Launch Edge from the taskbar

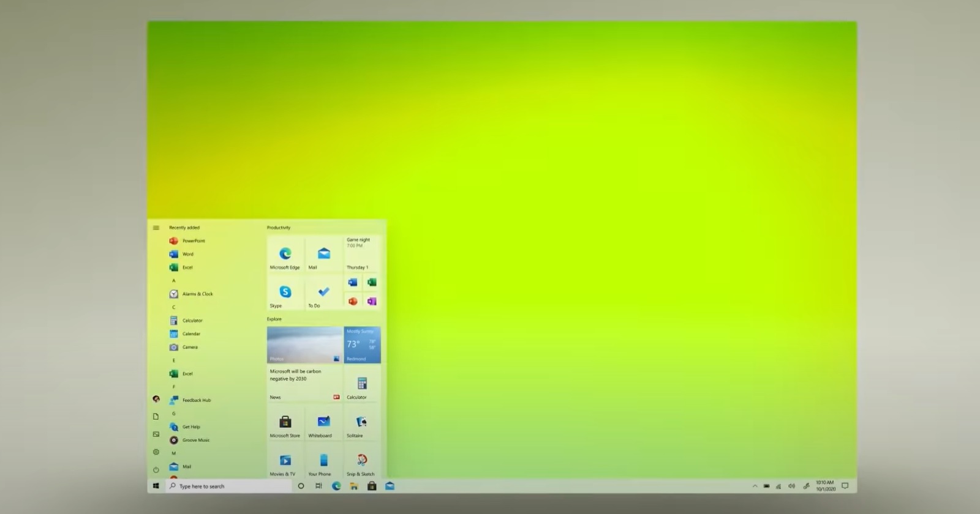coord(336,486)
